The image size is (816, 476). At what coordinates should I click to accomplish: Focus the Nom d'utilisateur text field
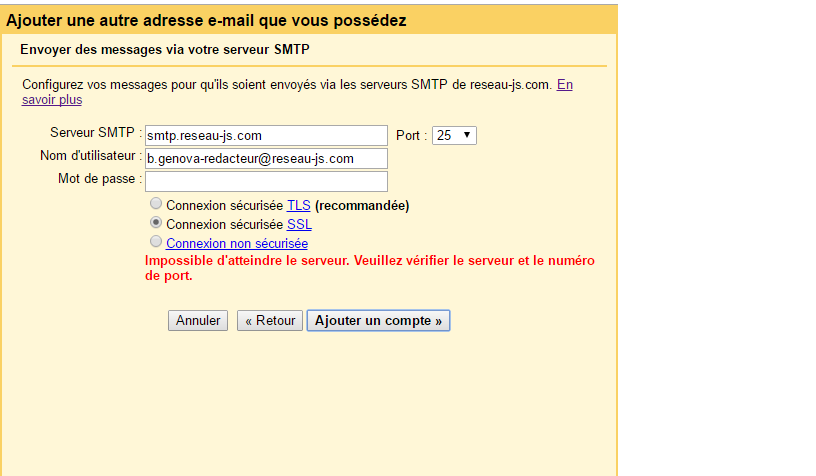click(265, 158)
